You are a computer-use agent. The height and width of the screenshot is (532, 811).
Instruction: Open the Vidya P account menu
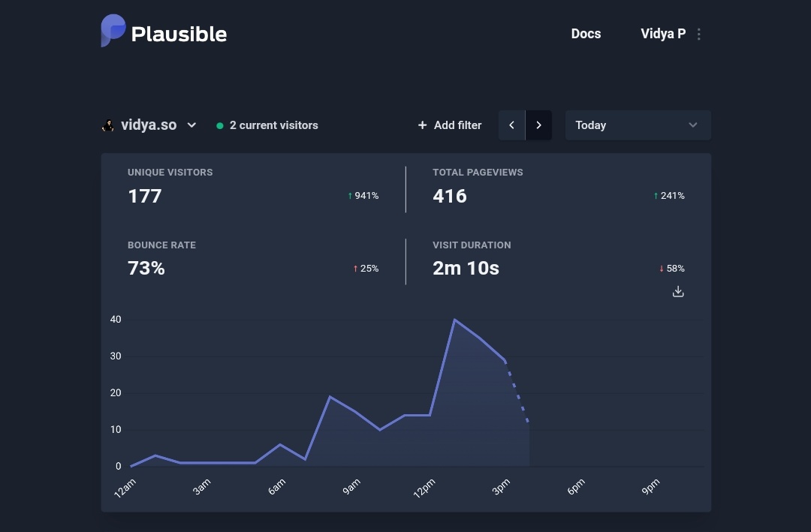pyautogui.click(x=663, y=33)
